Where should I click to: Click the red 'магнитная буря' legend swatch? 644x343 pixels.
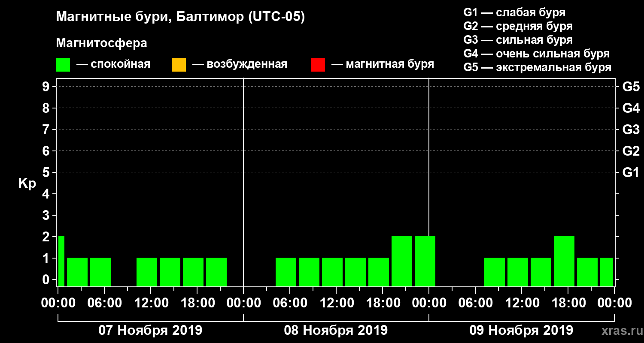tap(318, 65)
